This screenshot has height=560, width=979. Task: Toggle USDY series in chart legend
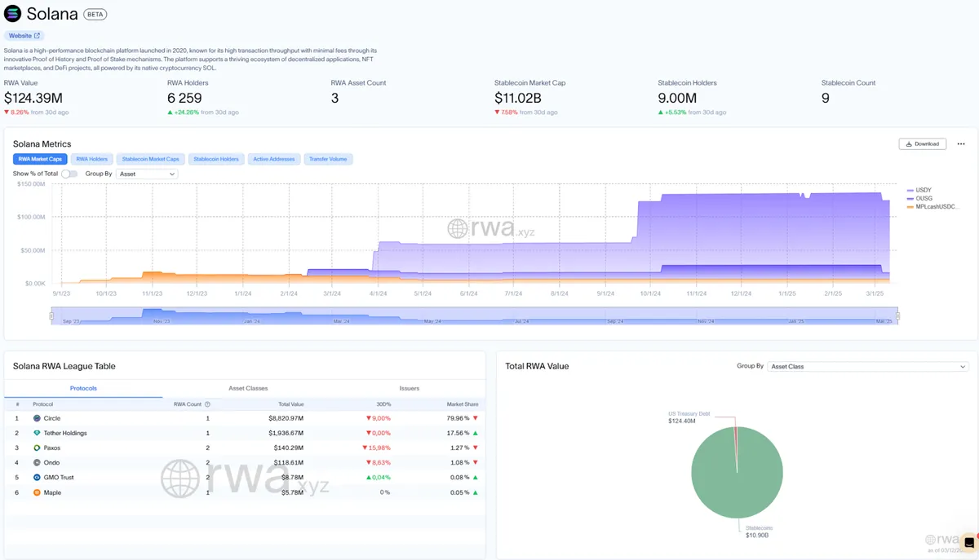point(922,190)
